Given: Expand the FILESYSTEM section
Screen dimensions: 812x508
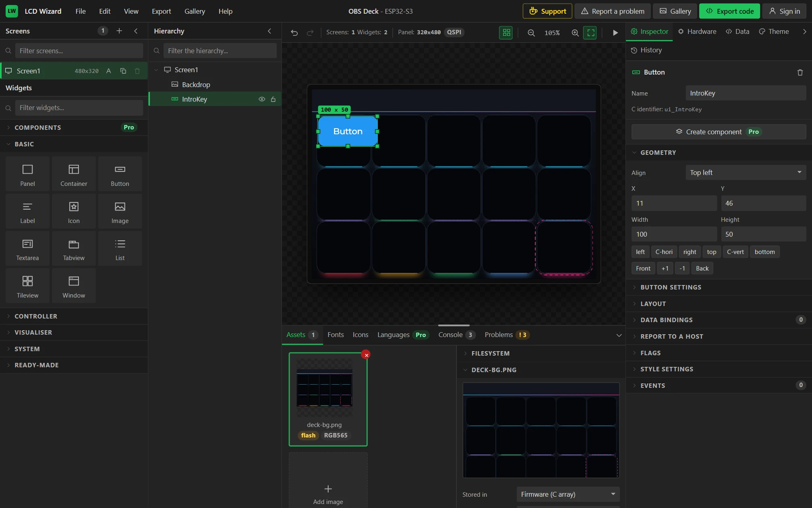Looking at the screenshot, I should pyautogui.click(x=541, y=353).
